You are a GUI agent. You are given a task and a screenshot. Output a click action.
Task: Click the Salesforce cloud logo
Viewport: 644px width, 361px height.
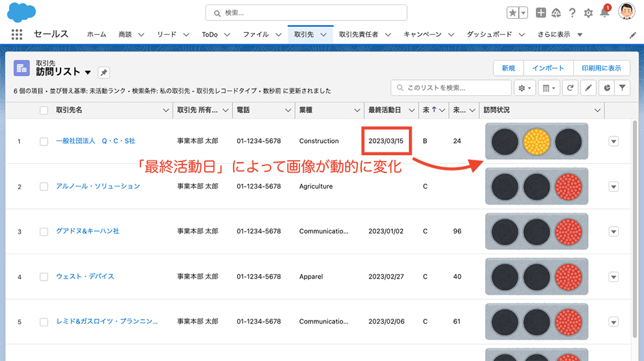(x=21, y=12)
